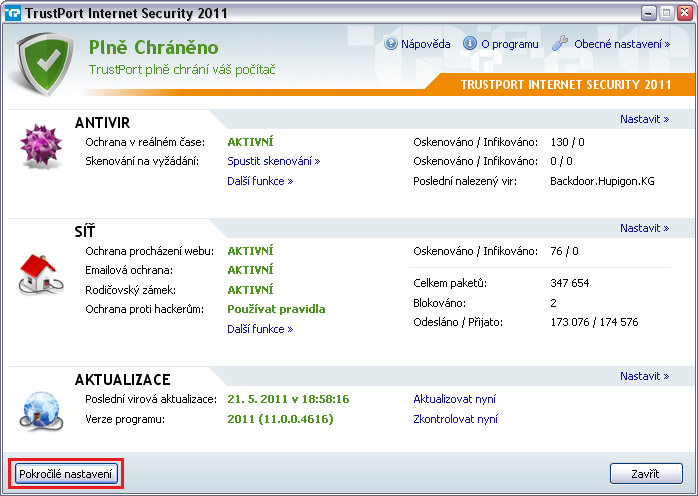Viewport: 698px width, 496px height.
Task: Click the info icon beside O programu
Action: coord(470,44)
